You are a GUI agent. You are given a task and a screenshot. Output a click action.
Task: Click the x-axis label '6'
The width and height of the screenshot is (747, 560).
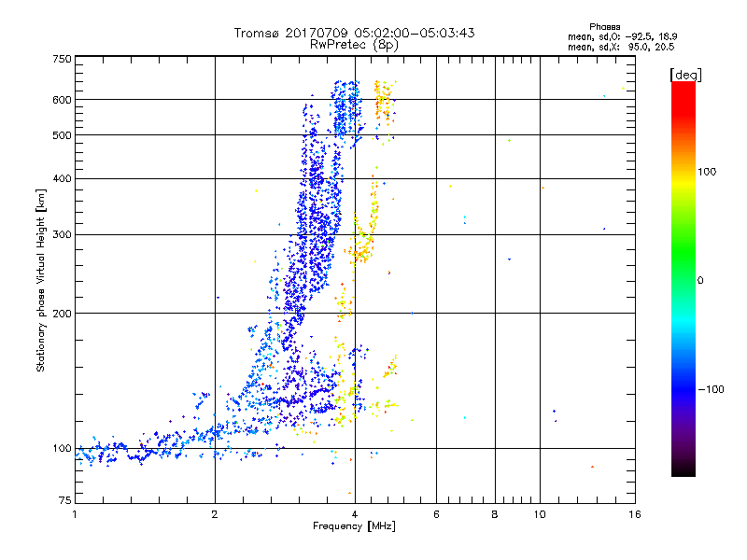pos(436,514)
